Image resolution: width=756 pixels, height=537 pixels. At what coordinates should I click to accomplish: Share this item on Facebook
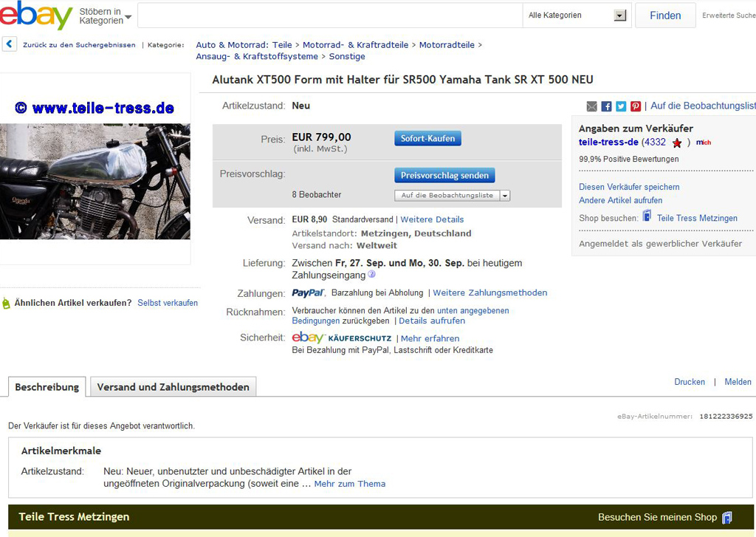click(x=606, y=106)
